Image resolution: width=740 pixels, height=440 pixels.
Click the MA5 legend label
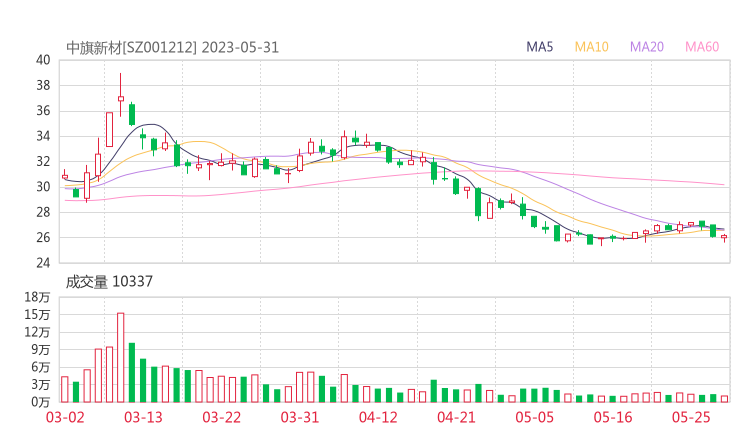point(539,47)
